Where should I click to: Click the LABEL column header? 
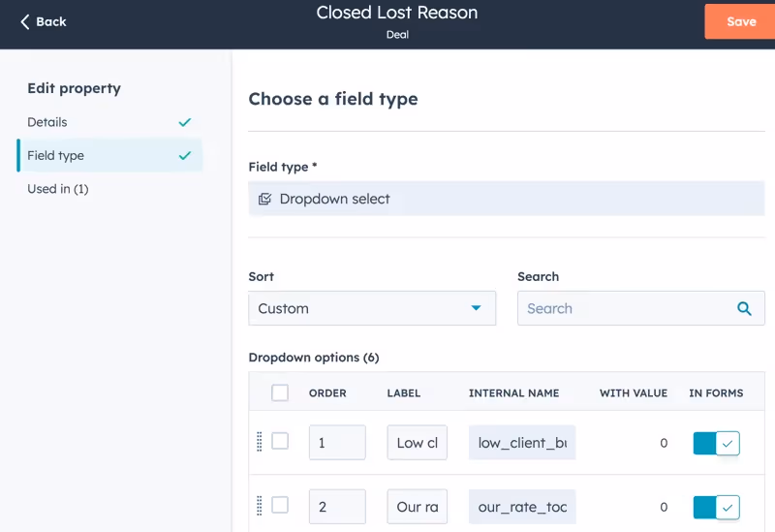404,393
